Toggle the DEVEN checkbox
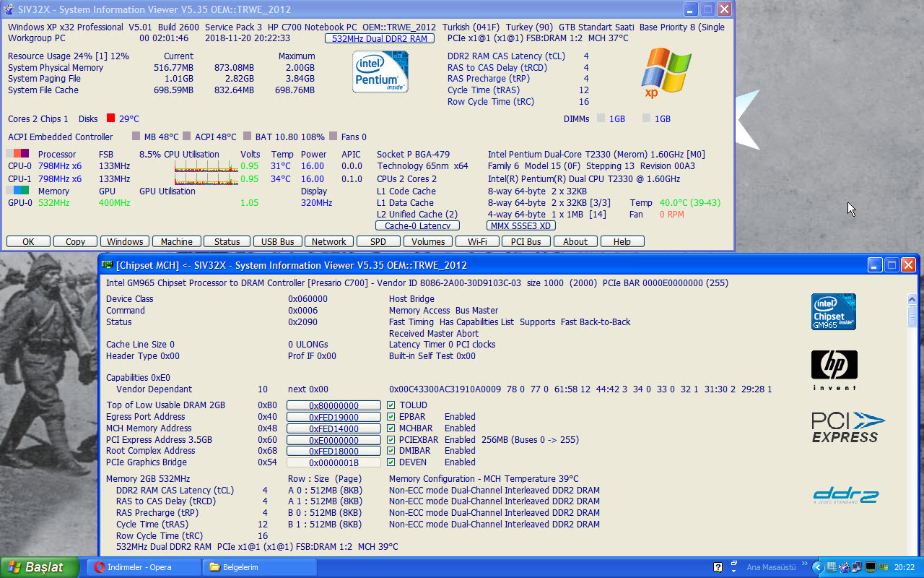The height and width of the screenshot is (578, 924). coord(391,462)
